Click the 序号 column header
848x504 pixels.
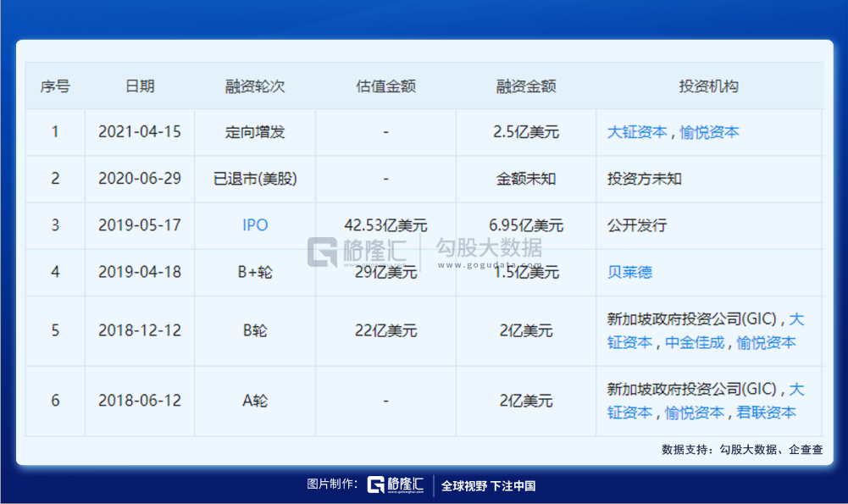click(55, 86)
